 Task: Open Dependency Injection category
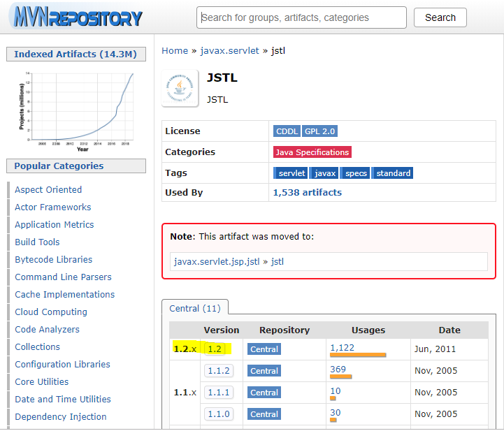61,416
